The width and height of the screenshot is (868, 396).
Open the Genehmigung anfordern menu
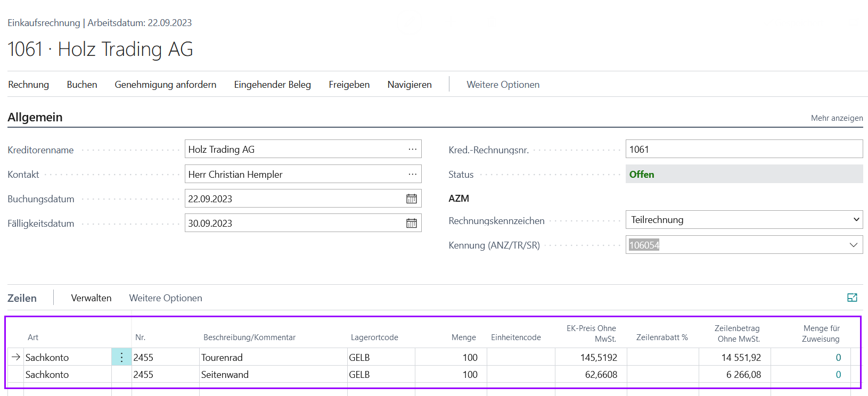166,85
